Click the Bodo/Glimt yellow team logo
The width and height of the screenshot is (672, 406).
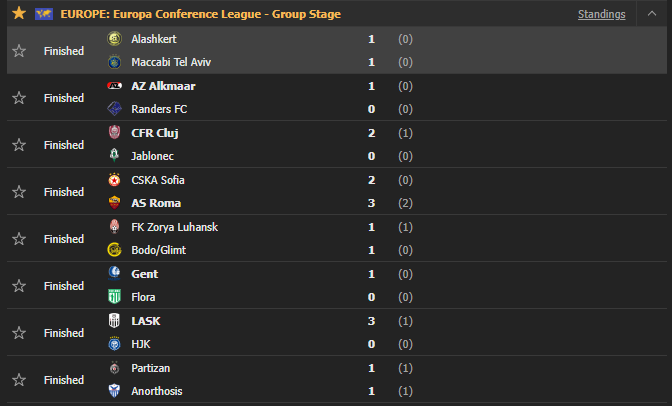113,250
